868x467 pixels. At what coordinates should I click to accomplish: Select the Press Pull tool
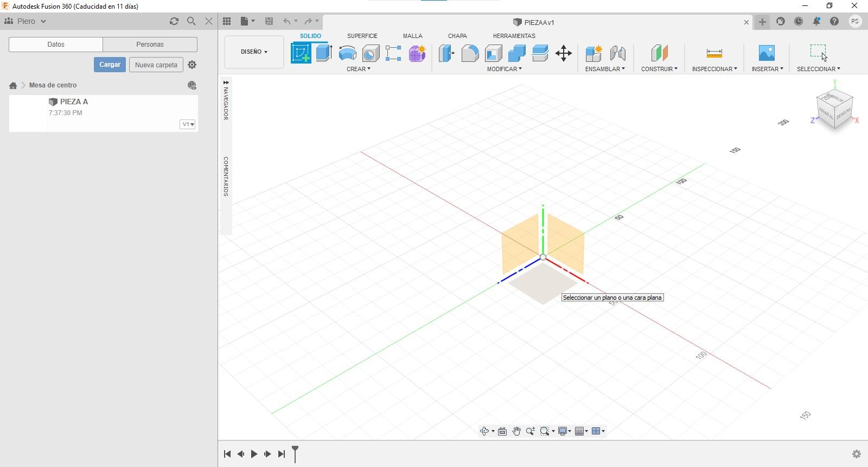coord(446,53)
